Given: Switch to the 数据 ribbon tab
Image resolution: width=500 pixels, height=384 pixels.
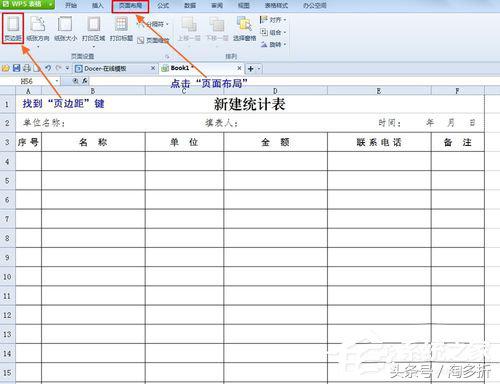Looking at the screenshot, I should click(x=190, y=5).
